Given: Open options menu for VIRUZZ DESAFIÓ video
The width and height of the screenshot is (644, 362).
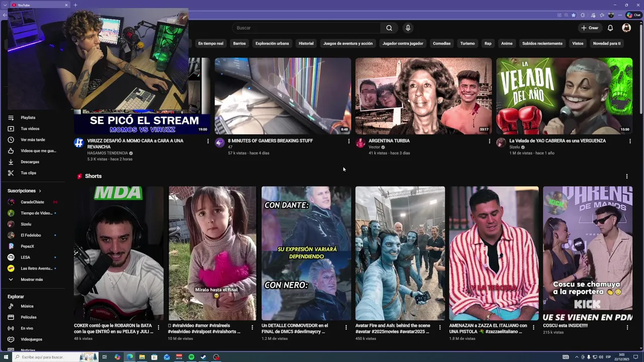Looking at the screenshot, I should (208, 141).
